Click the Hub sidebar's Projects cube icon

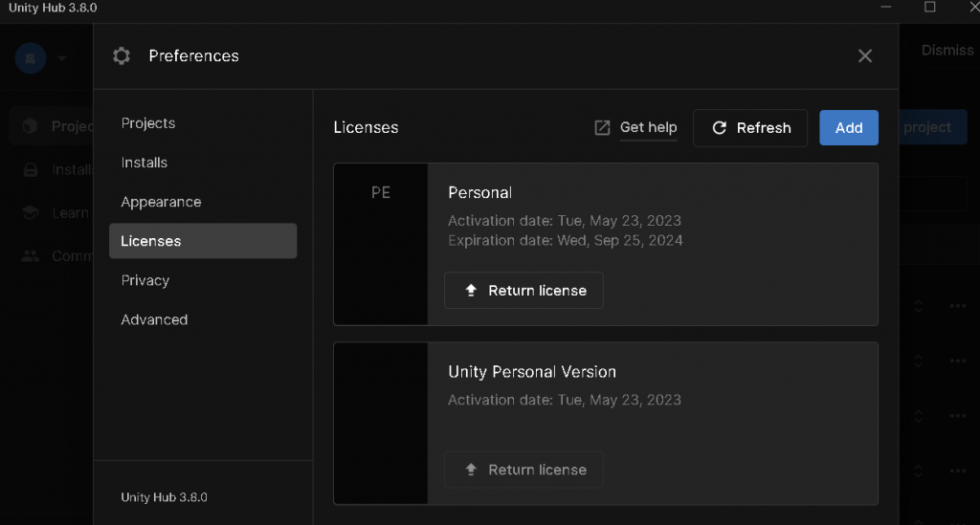31,126
